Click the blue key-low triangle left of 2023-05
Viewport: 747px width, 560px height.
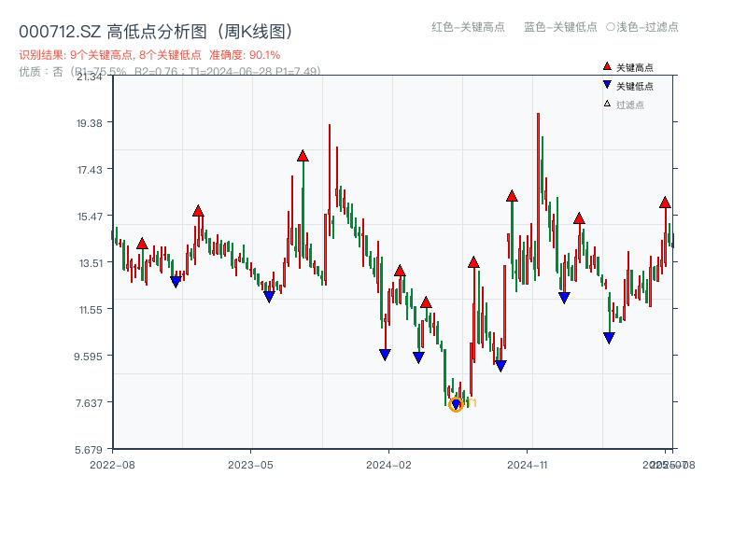[270, 296]
